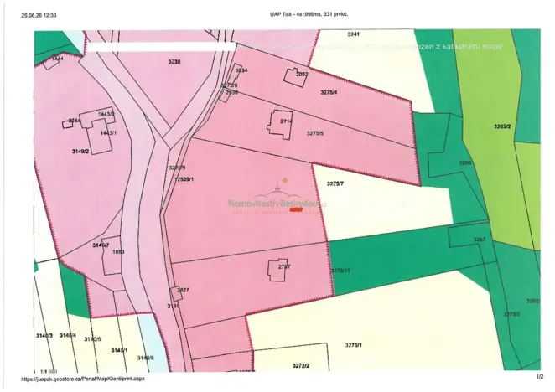Image resolution: width=555 pixels, height=392 pixels.
Task: Click the 1/2 page indicator
Action: click(x=540, y=376)
